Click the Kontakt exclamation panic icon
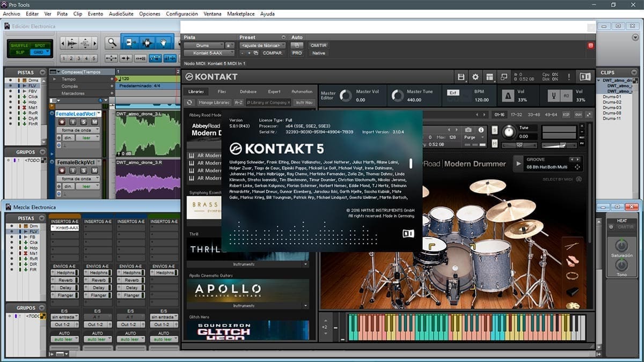Screen dimensions: 644x362 (x=569, y=77)
